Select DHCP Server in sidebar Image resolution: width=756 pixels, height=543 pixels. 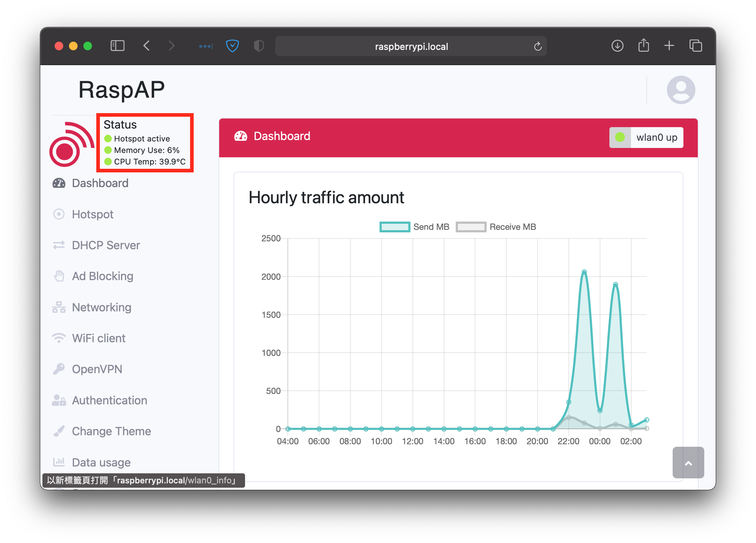(x=106, y=245)
